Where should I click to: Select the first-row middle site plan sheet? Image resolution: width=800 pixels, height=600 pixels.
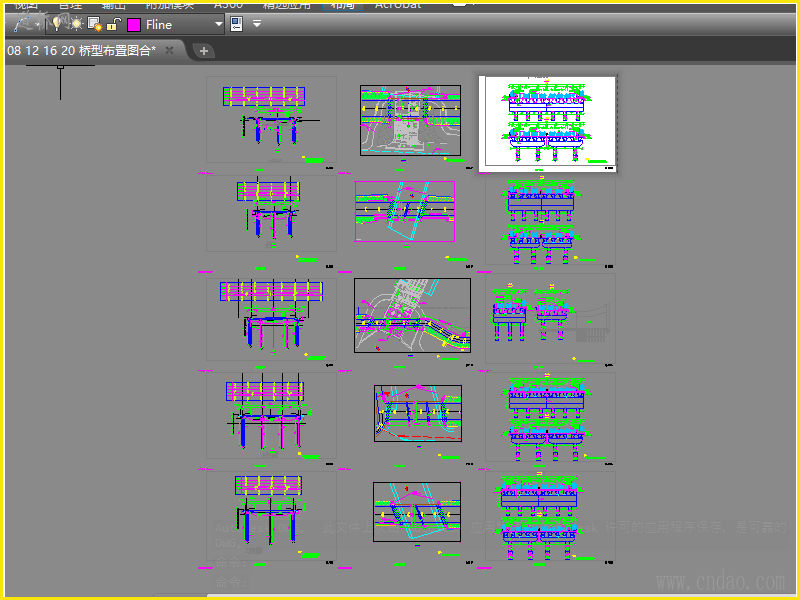coord(410,120)
